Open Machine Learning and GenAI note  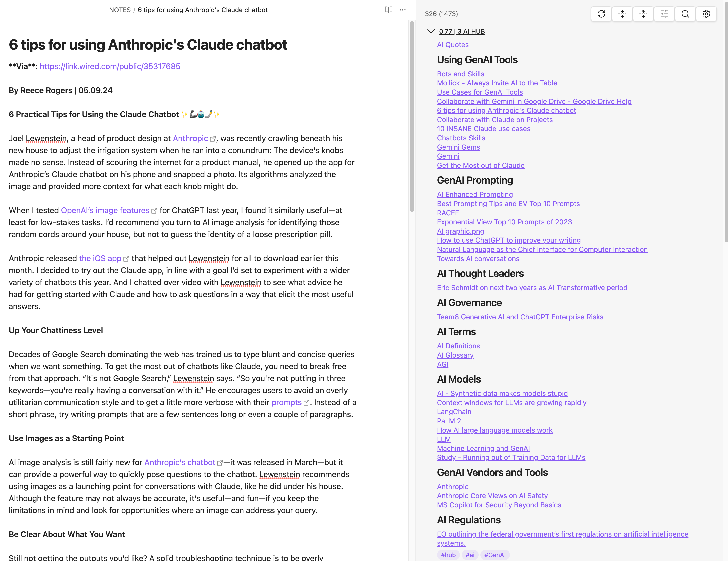[483, 448]
